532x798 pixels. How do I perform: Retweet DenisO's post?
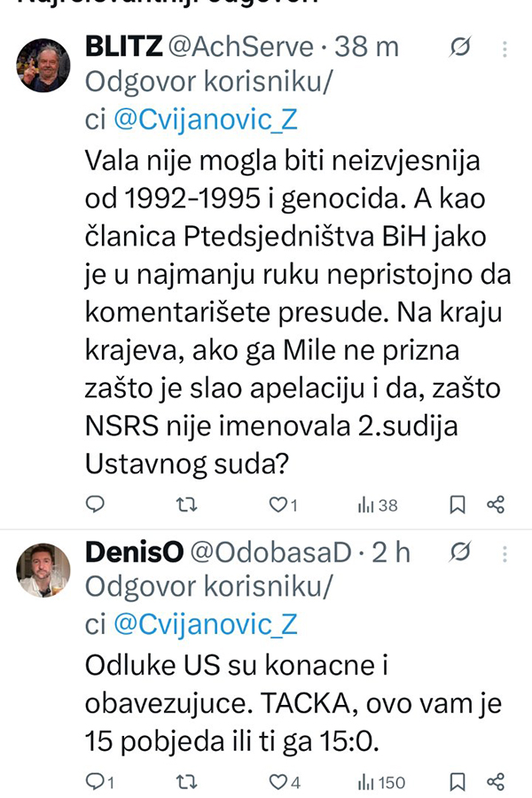187,781
